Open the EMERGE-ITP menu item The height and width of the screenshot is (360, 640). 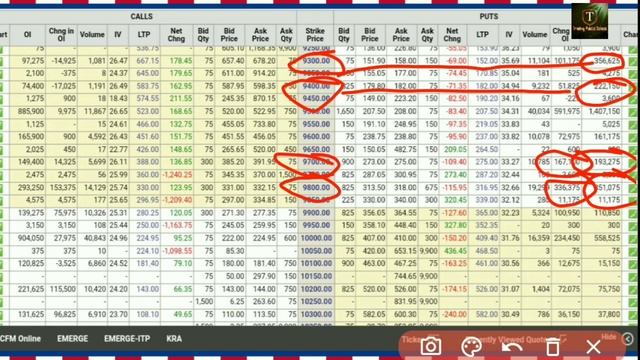[127, 339]
